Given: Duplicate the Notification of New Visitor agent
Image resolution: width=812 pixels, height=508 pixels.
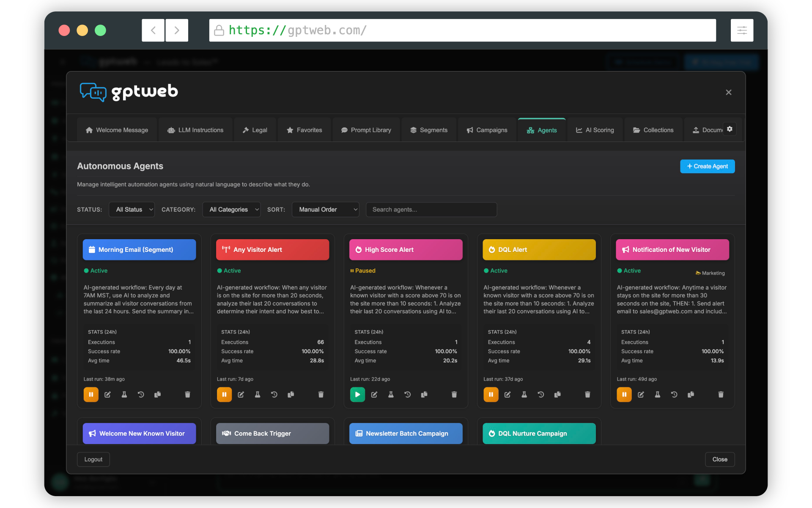Looking at the screenshot, I should coord(691,395).
